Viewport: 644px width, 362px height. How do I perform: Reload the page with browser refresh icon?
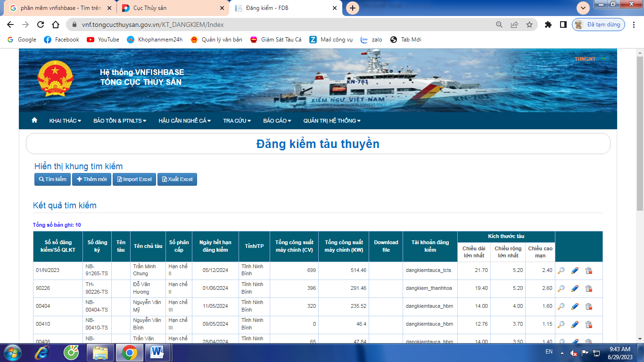(x=41, y=25)
